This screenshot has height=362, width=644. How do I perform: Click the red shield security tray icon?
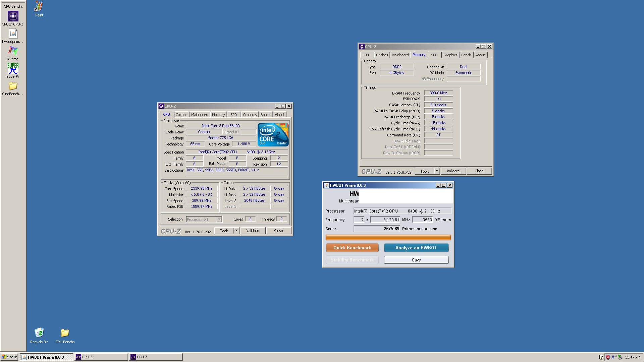[x=608, y=357]
